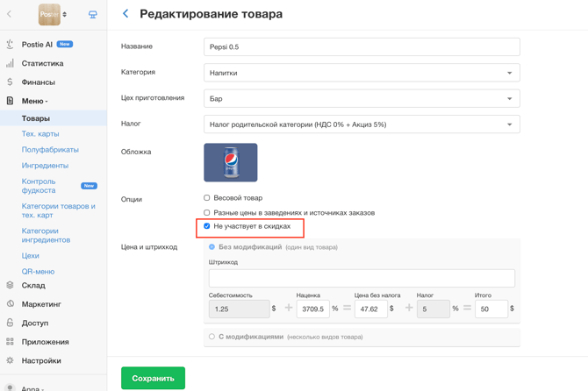Open the POS terminal icon
This screenshot has height=391, width=588.
(93, 14)
